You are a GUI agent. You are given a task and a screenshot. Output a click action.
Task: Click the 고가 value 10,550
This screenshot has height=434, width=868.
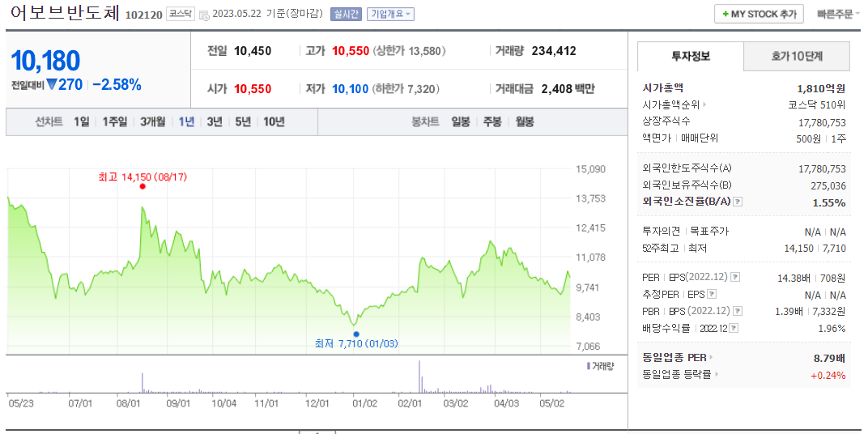click(351, 52)
